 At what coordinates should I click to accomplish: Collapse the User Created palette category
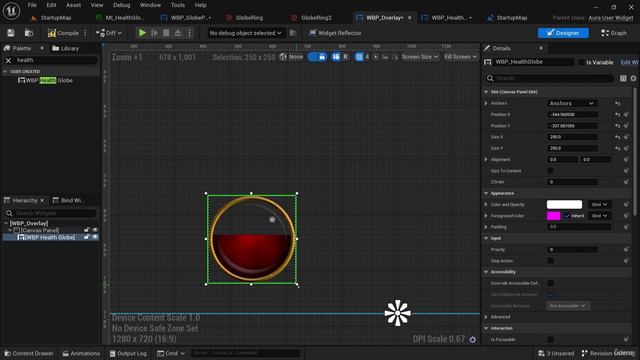click(x=5, y=71)
